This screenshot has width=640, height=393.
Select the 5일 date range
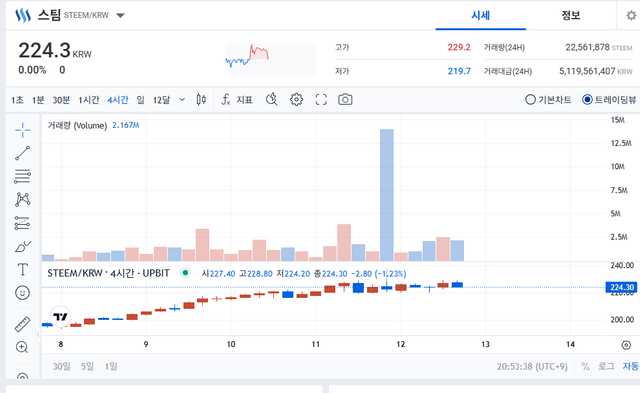pyautogui.click(x=87, y=366)
